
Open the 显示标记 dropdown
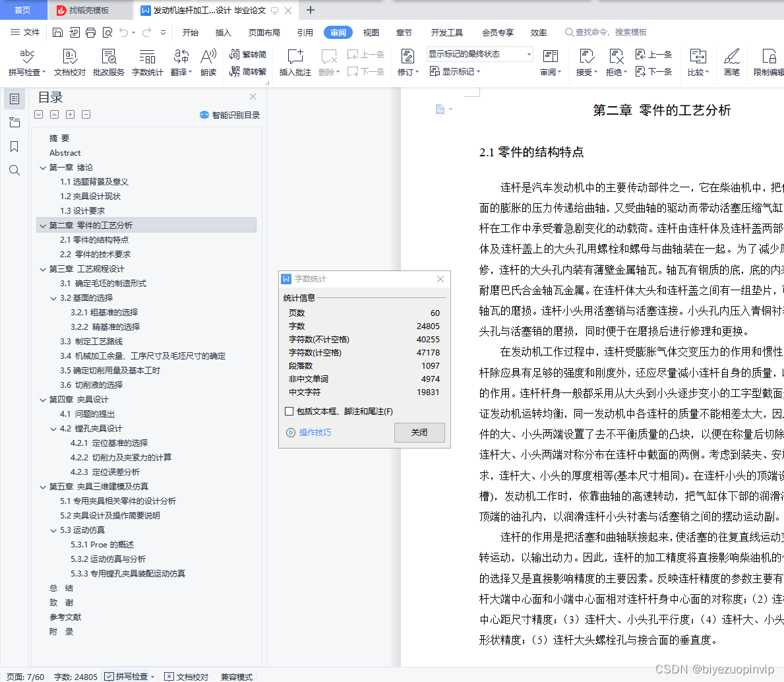(x=455, y=71)
